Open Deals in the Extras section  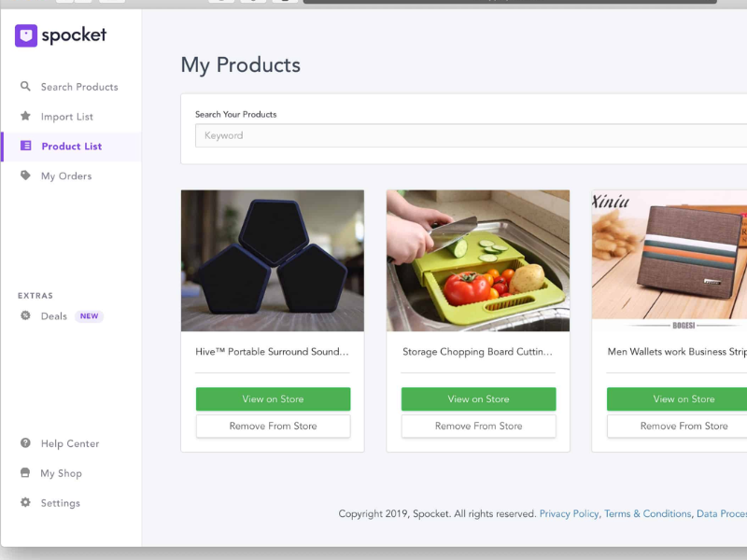[54, 316]
